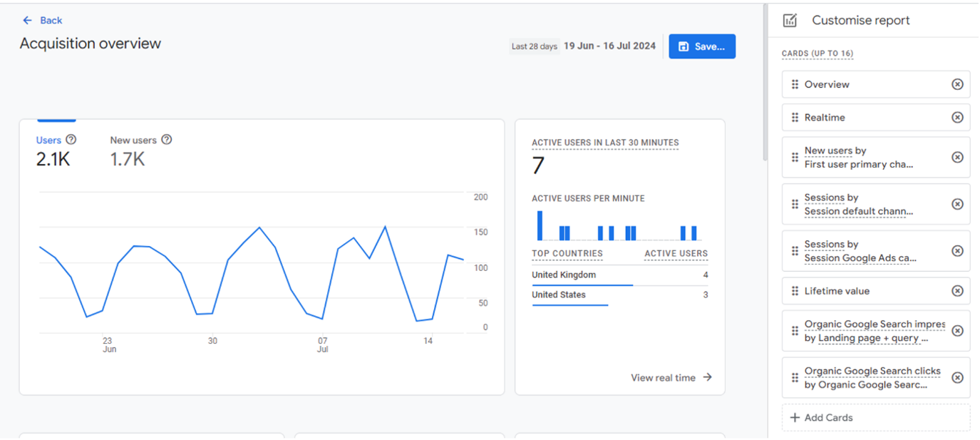The width and height of the screenshot is (980, 440).
Task: Click drag handle of Session Google Ads card
Action: pos(795,251)
